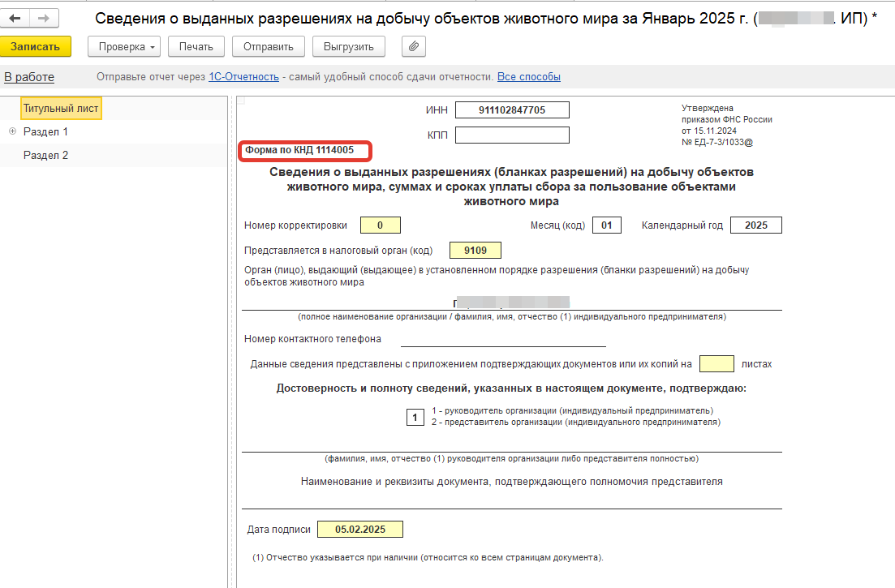The width and height of the screenshot is (895, 588).
Task: Click the back navigation arrow
Action: [x=15, y=17]
